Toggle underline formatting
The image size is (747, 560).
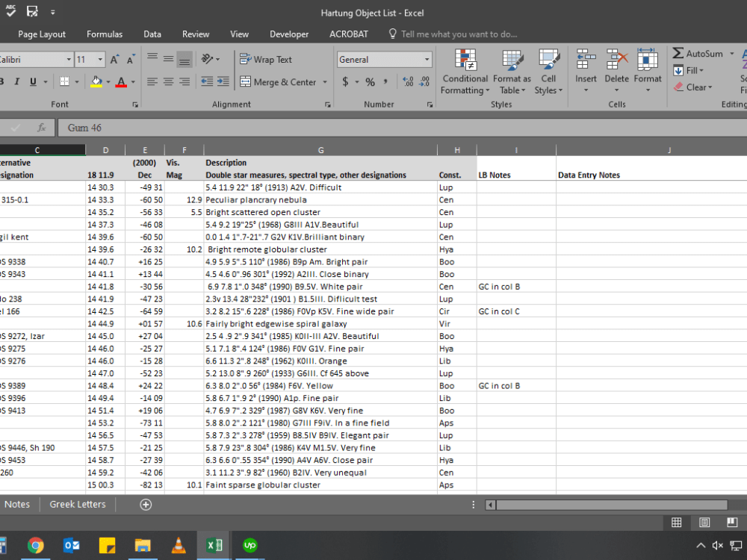(33, 82)
